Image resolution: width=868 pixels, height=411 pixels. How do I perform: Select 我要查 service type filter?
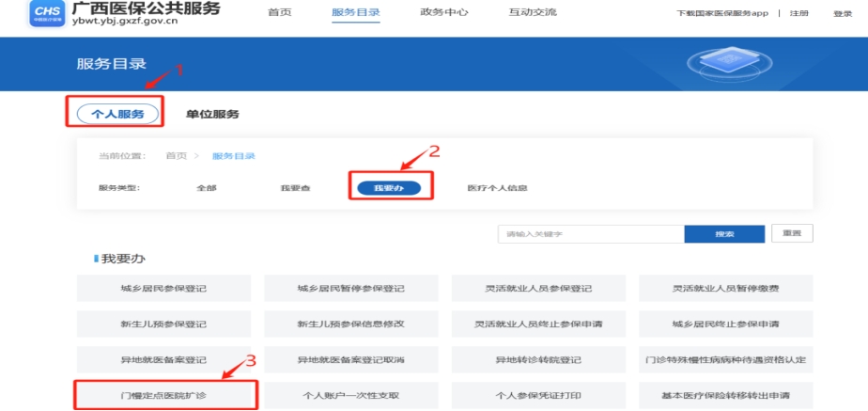[x=295, y=188]
